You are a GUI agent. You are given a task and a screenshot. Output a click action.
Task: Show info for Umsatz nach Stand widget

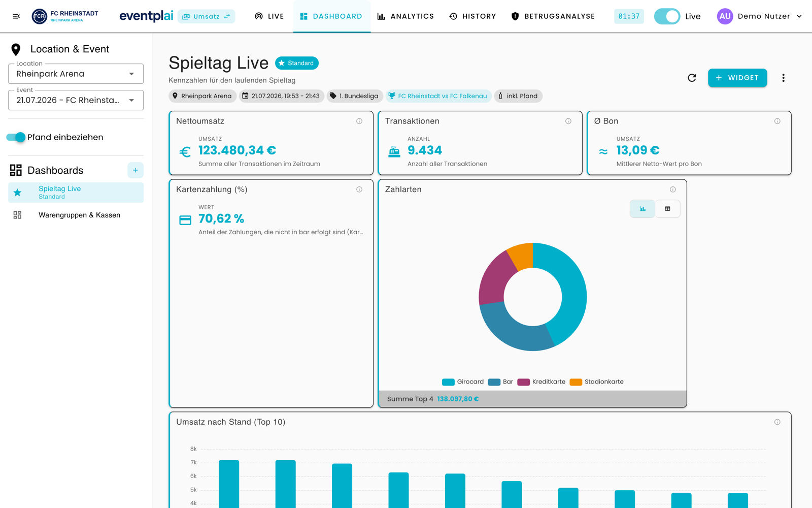point(777,422)
